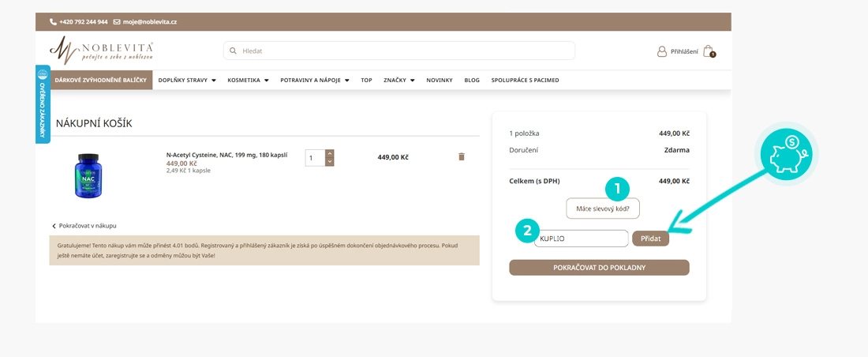Click the 1 položka summary label
The height and width of the screenshot is (357, 868).
524,133
